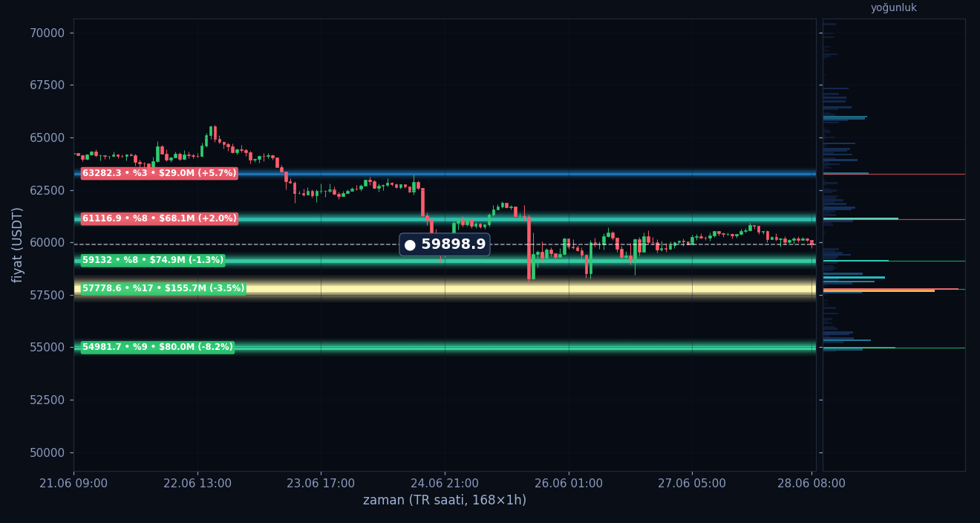Click the 55000 price tick
Image resolution: width=980 pixels, height=523 pixels.
(47, 347)
